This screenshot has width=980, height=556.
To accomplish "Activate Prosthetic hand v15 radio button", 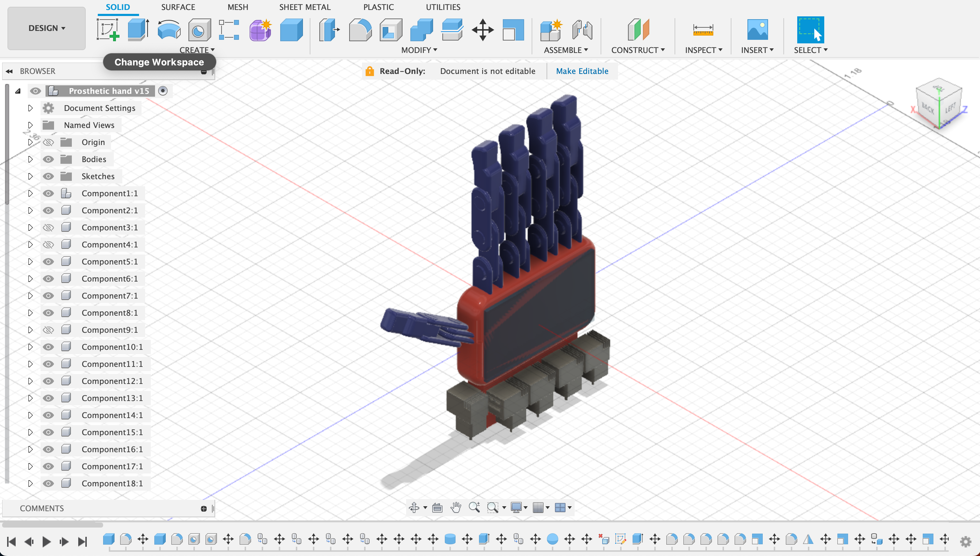I will tap(163, 91).
